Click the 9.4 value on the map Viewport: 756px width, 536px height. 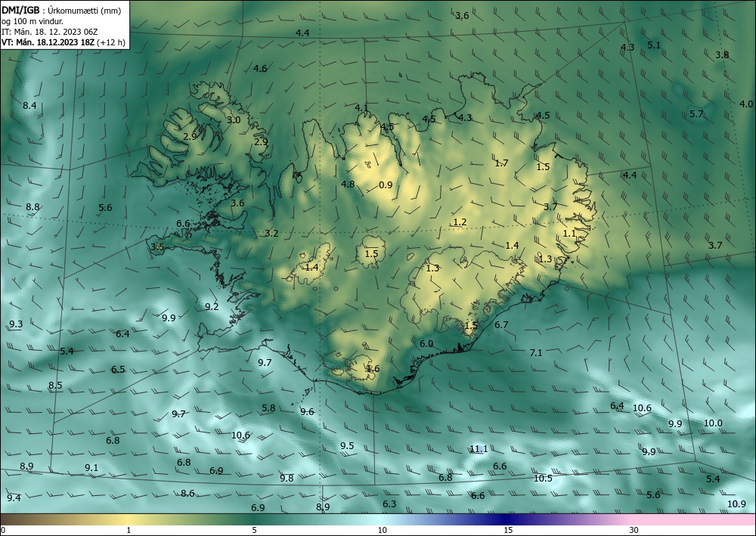coord(14,498)
